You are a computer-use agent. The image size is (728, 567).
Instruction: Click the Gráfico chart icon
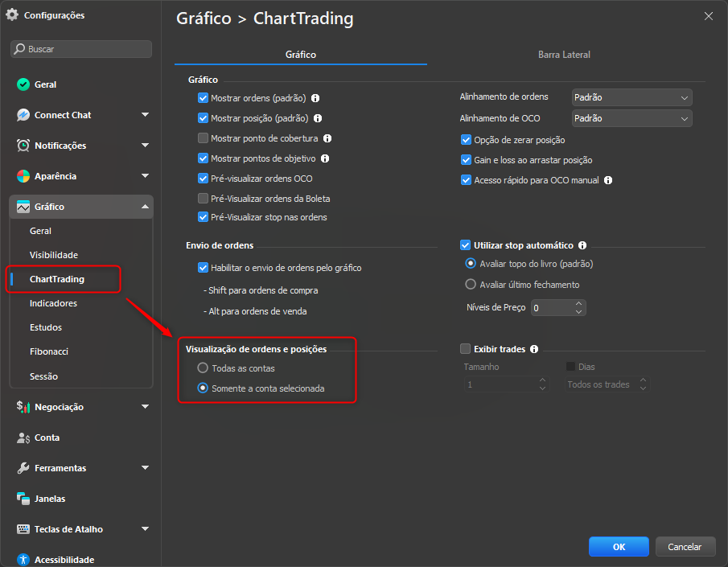click(x=23, y=207)
